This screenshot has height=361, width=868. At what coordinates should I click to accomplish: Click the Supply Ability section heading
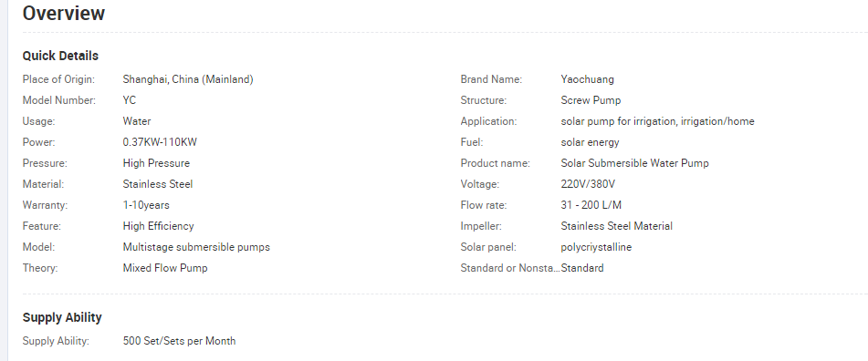coord(62,318)
